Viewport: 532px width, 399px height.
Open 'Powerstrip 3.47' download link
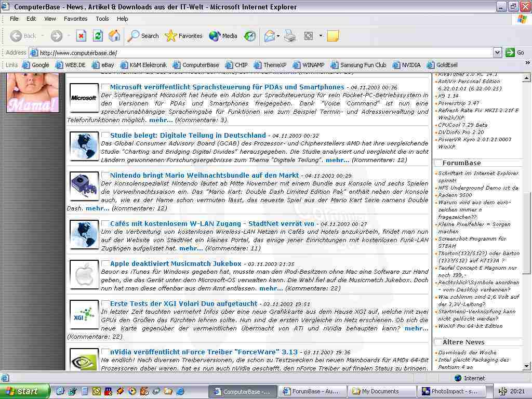click(x=459, y=103)
